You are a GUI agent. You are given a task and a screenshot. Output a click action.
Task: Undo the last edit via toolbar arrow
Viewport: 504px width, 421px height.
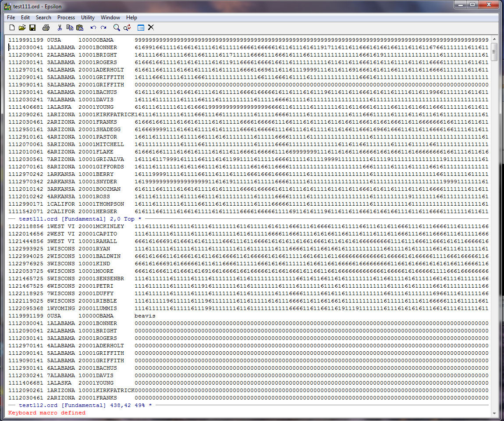pyautogui.click(x=93, y=28)
